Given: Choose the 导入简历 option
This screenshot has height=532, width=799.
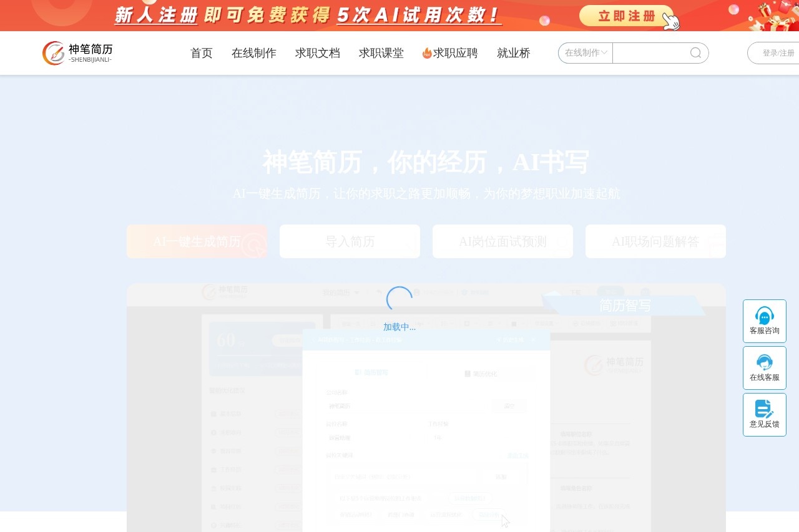Looking at the screenshot, I should coord(350,241).
